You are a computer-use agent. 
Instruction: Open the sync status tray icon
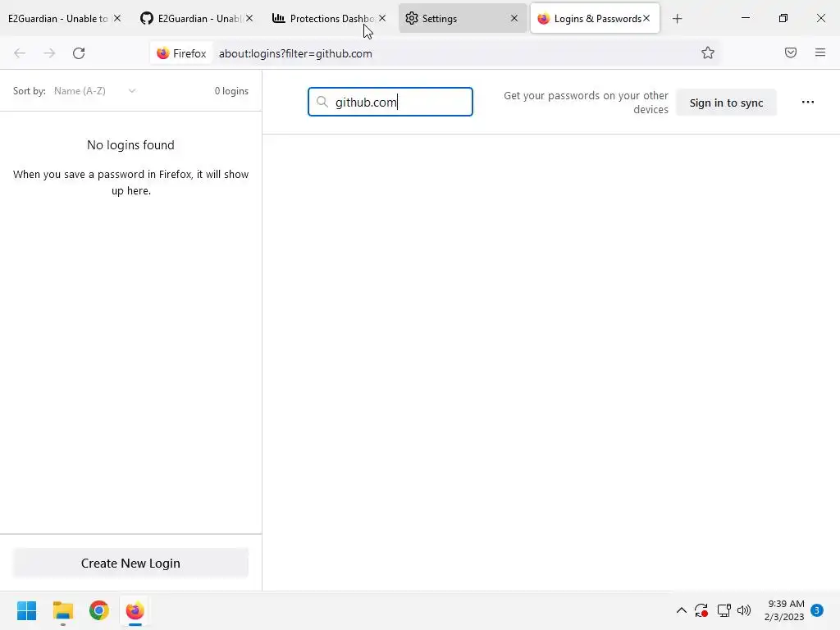tap(701, 610)
